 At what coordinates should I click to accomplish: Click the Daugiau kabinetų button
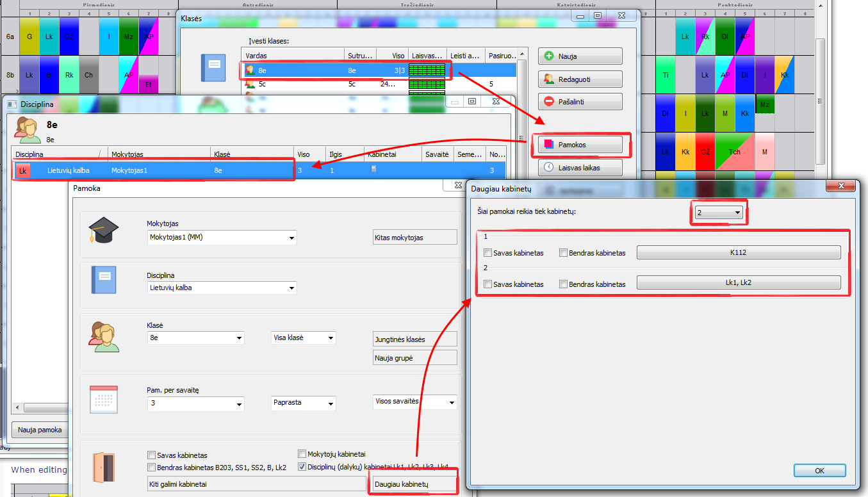414,485
